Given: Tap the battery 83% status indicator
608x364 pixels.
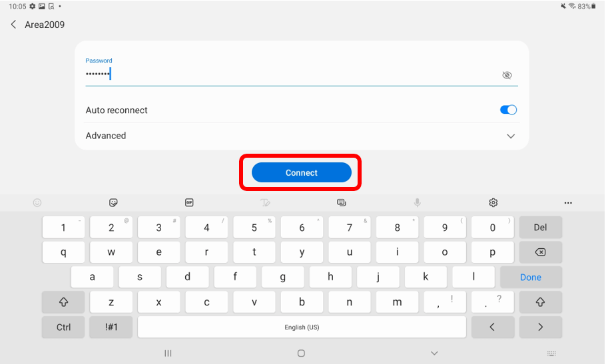Looking at the screenshot, I should pyautogui.click(x=586, y=6).
